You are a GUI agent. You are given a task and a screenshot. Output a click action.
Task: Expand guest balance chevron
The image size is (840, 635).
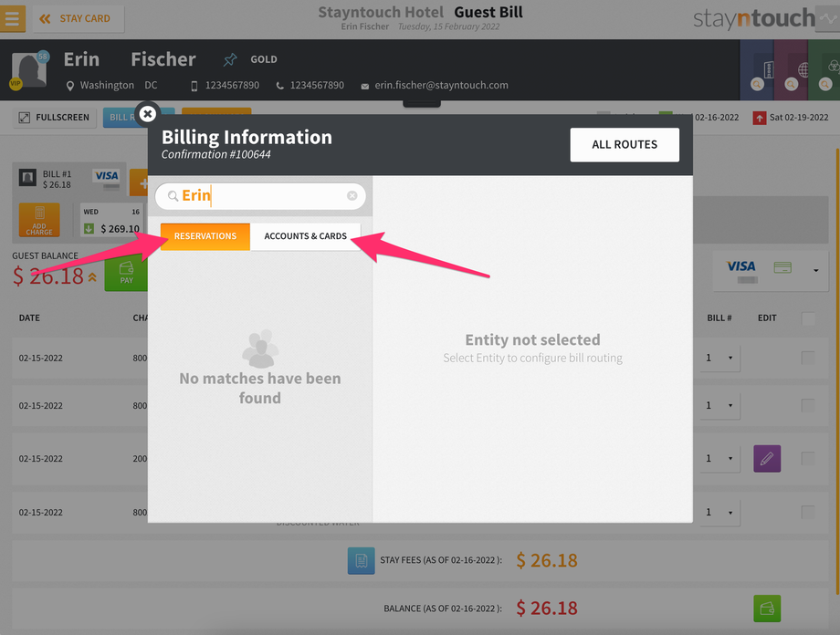(x=93, y=276)
